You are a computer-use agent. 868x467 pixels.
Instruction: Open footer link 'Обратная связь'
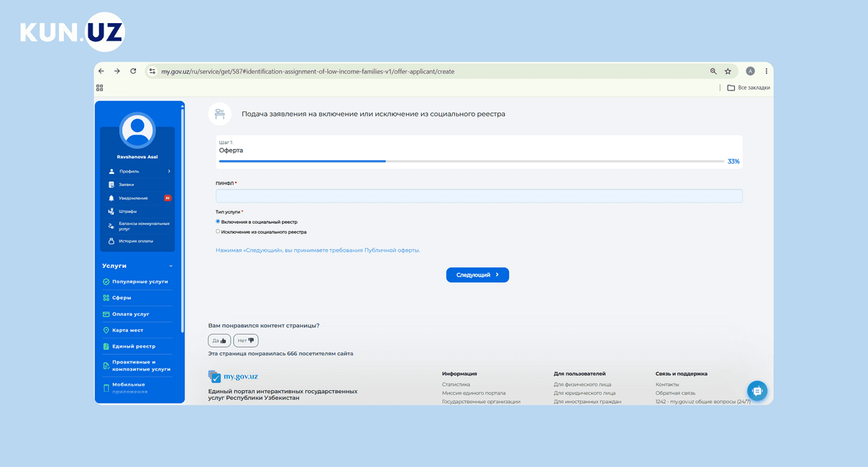(676, 393)
